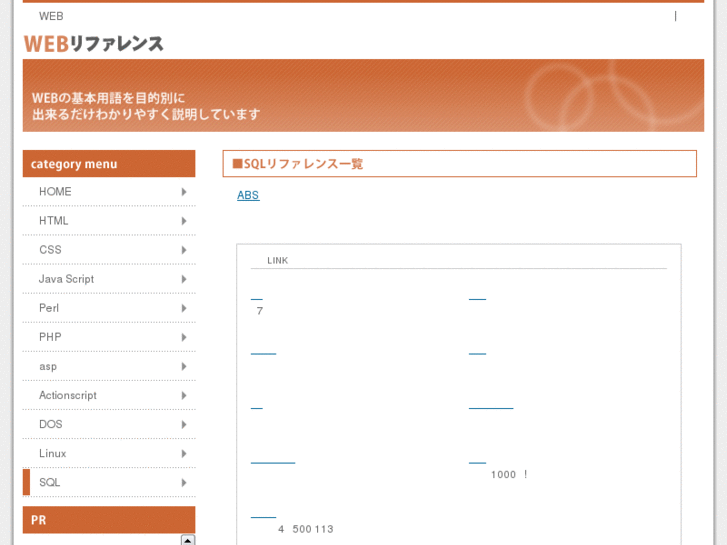Open the HOME category menu item
Screen dimensions: 727x545
click(x=109, y=192)
